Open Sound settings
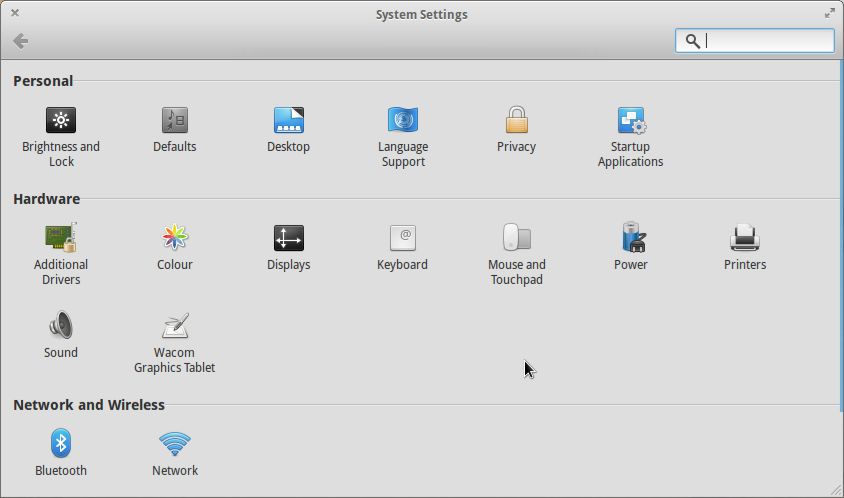Viewport: 844px width, 498px height. click(61, 327)
